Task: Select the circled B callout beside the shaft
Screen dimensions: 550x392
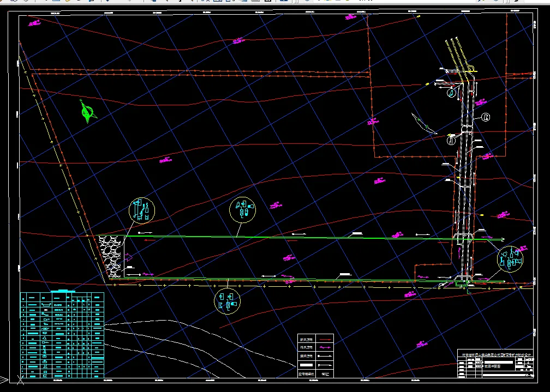Action: click(x=486, y=117)
